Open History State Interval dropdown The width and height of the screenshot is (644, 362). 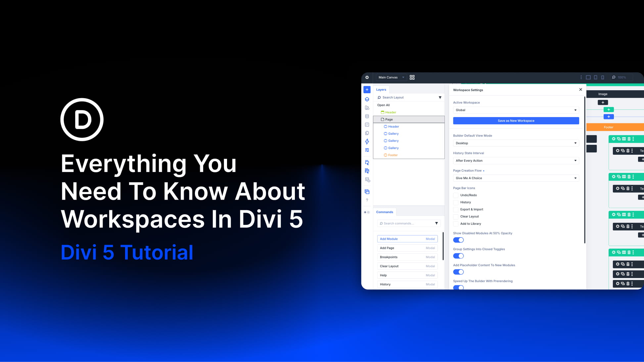pos(516,161)
